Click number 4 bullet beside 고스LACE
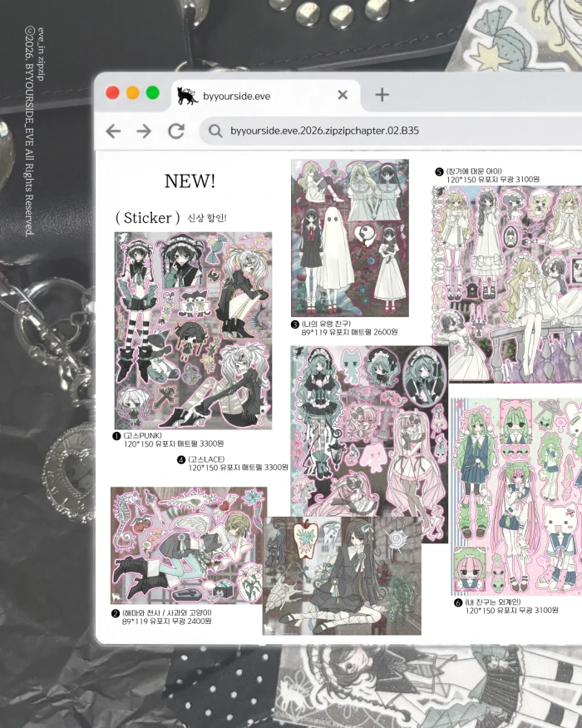The height and width of the screenshot is (728, 582). 181,459
